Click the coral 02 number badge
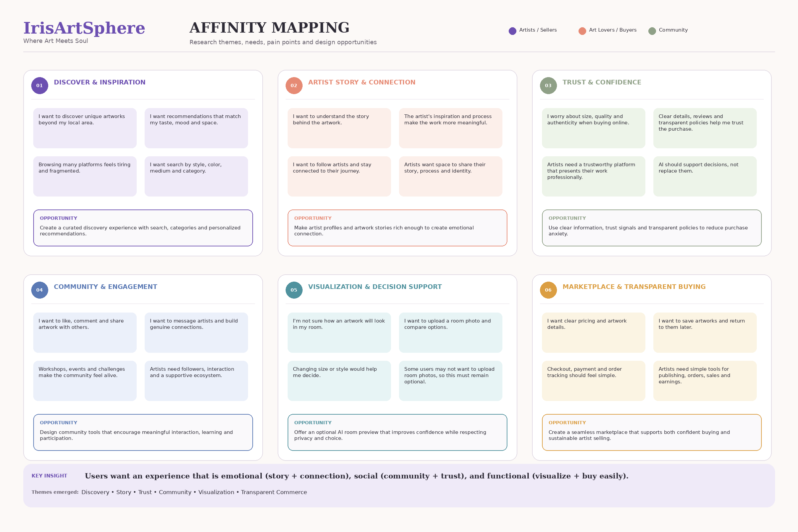The height and width of the screenshot is (532, 798). click(x=294, y=85)
